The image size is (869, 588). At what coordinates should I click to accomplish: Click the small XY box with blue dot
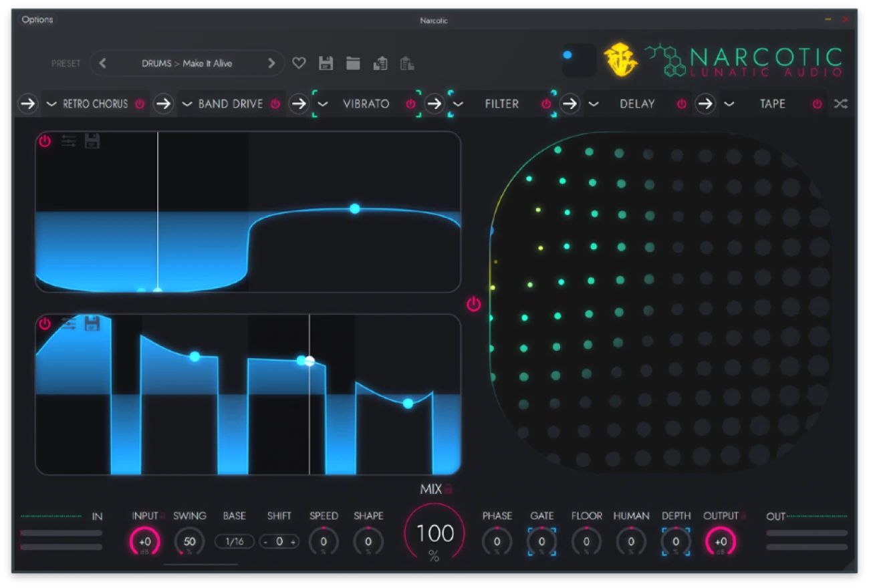click(x=579, y=60)
